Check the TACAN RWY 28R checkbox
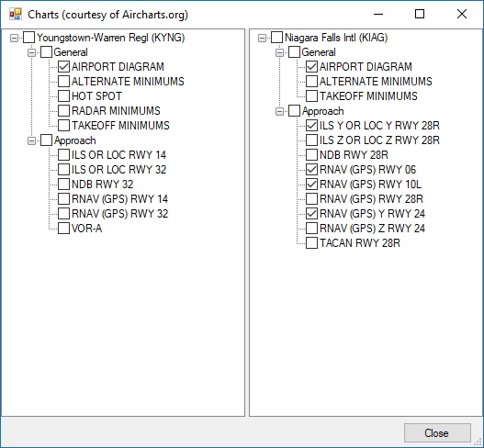The image size is (484, 448). [311, 243]
